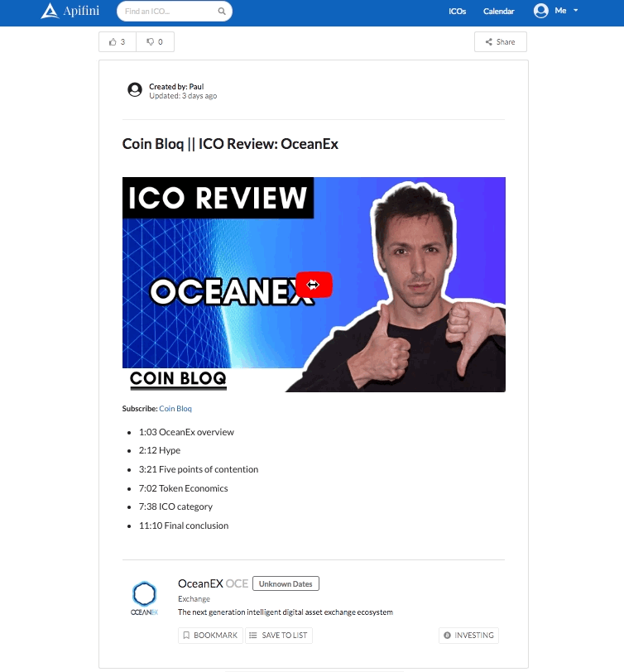Click the post title Coin Bloq ICO Review

click(x=230, y=143)
